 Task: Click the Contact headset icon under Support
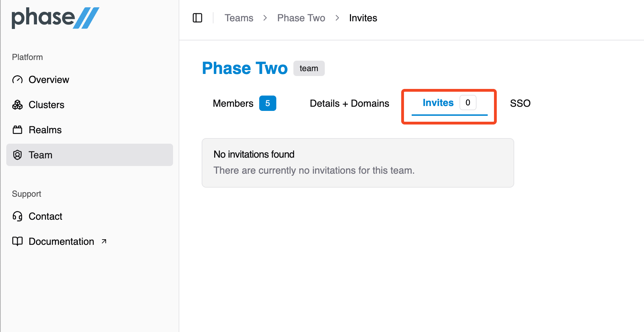click(17, 216)
